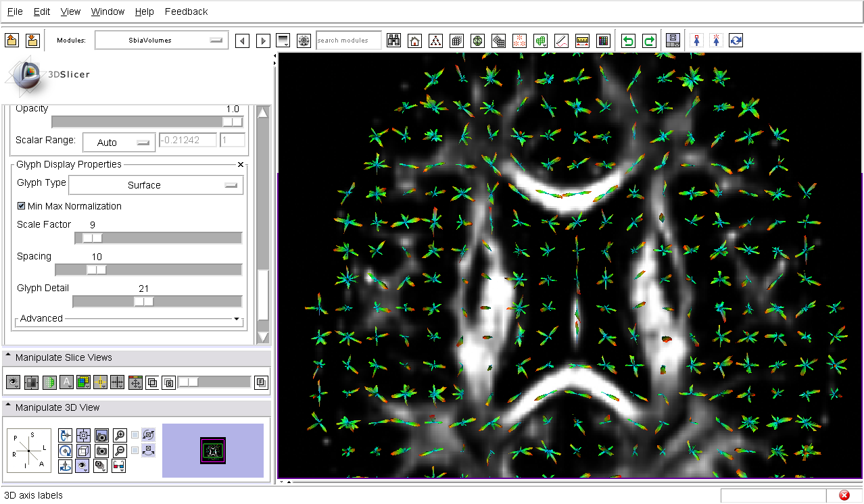The image size is (864, 504).
Task: Click the zoom out magnifier icon
Action: pyautogui.click(x=120, y=451)
